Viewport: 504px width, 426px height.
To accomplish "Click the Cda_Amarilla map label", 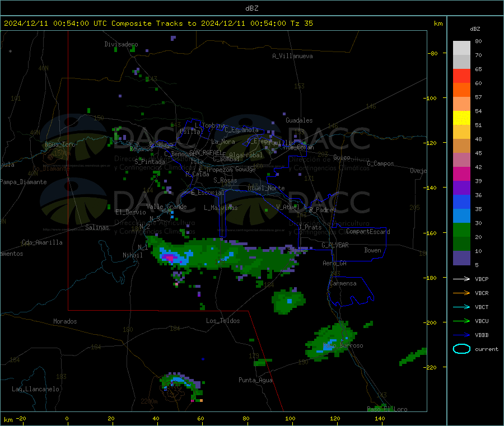I will pyautogui.click(x=42, y=242).
